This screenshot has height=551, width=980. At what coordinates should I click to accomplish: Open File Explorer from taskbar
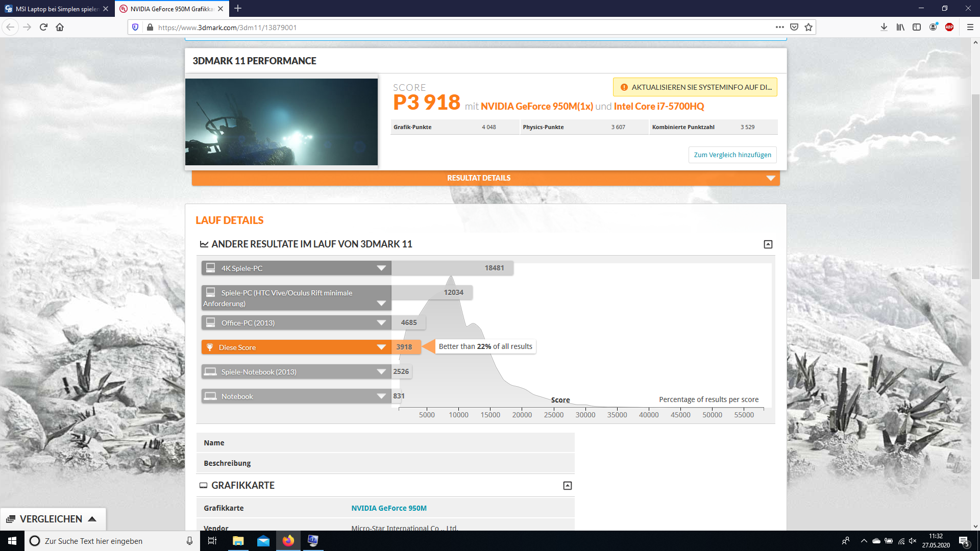(x=238, y=541)
